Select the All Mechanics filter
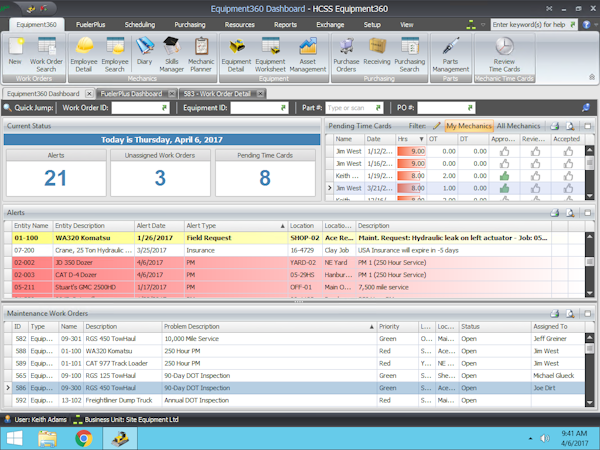 click(518, 126)
